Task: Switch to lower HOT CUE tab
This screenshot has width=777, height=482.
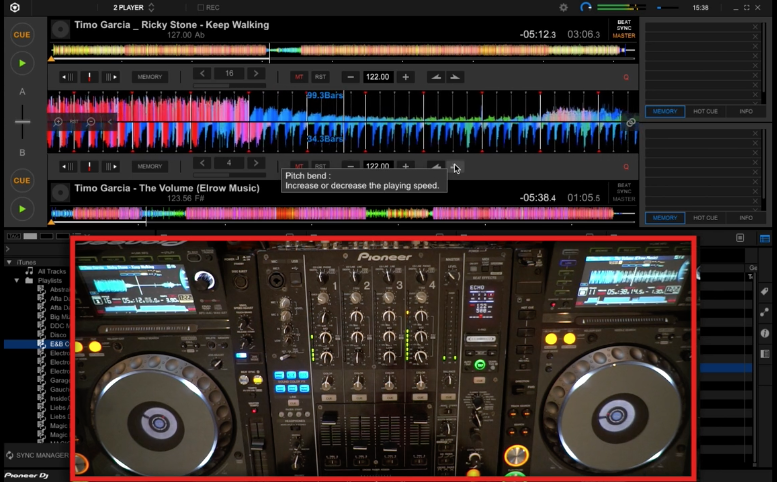Action: [x=705, y=218]
